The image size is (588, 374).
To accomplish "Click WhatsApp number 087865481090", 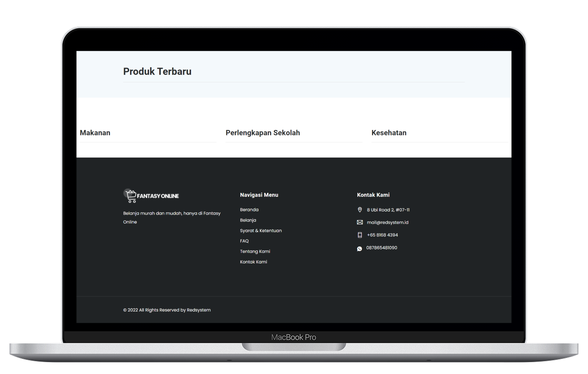I will 382,248.
